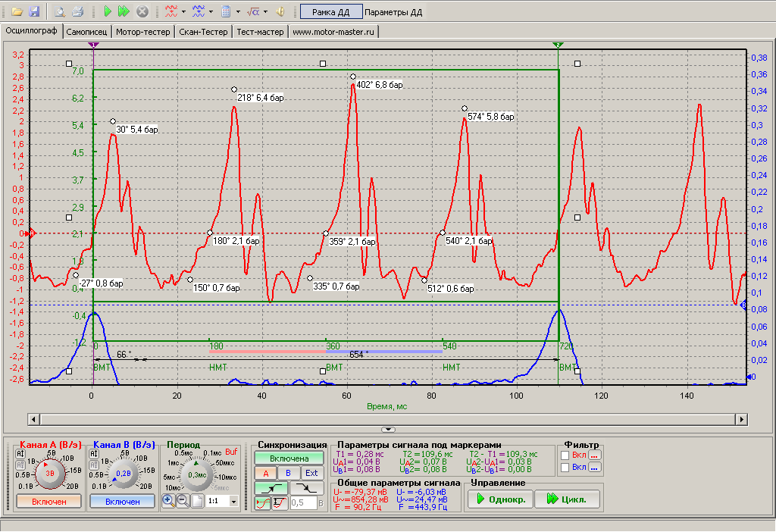Select rising edge trigger icon in Синхронизация

(x=271, y=488)
